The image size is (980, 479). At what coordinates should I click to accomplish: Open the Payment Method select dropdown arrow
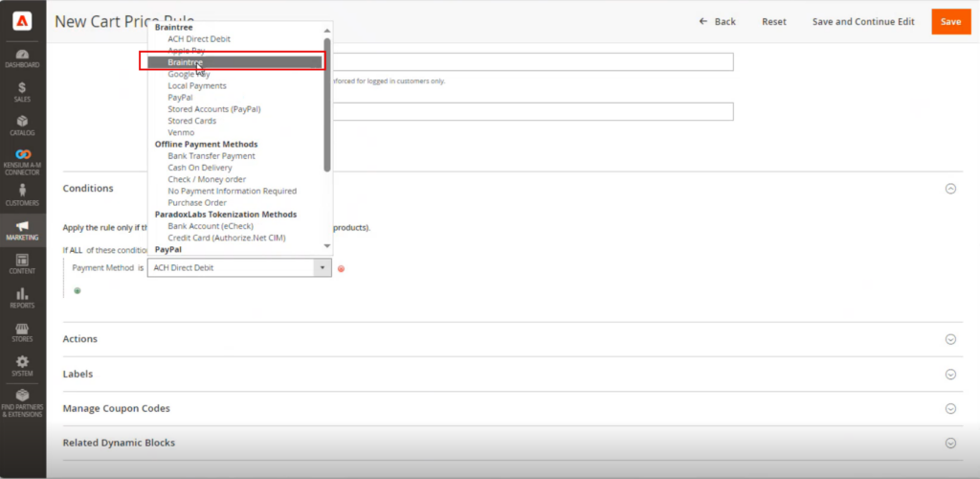322,267
